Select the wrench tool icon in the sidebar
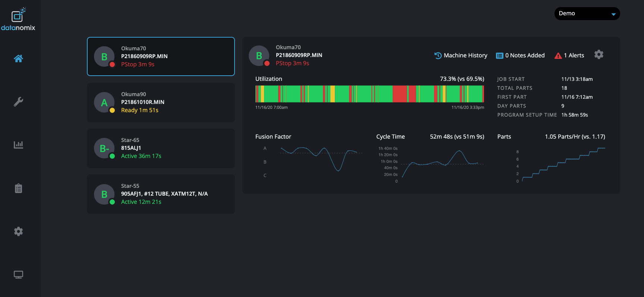Viewport: 644px width, 297px height. point(18,102)
